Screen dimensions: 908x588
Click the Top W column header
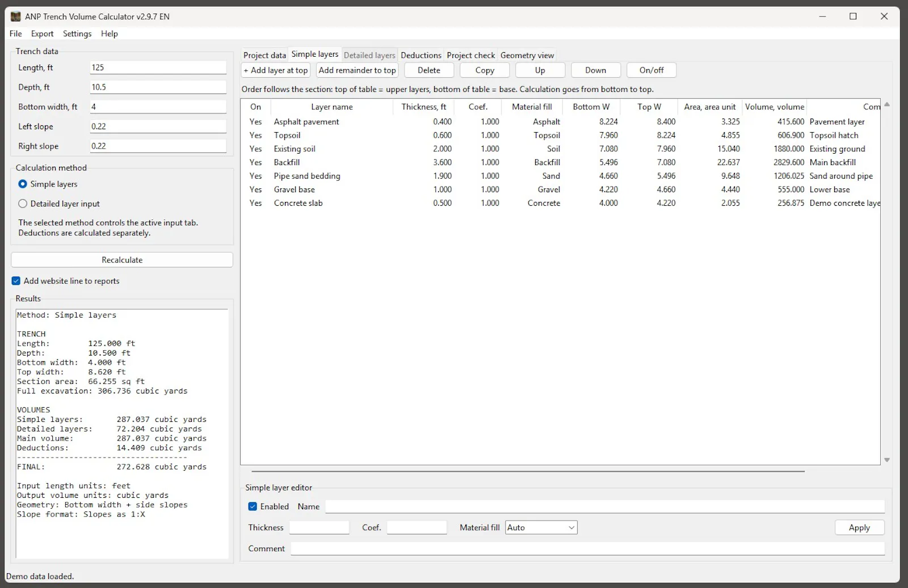click(649, 107)
